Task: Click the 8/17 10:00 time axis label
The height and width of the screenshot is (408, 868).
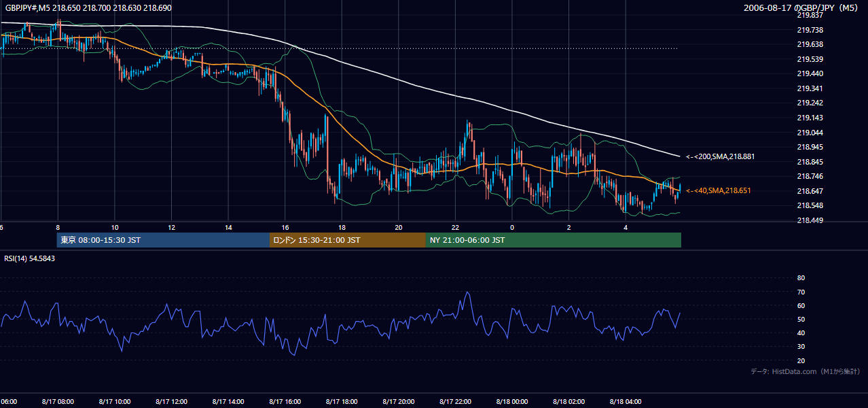Action: [115, 401]
